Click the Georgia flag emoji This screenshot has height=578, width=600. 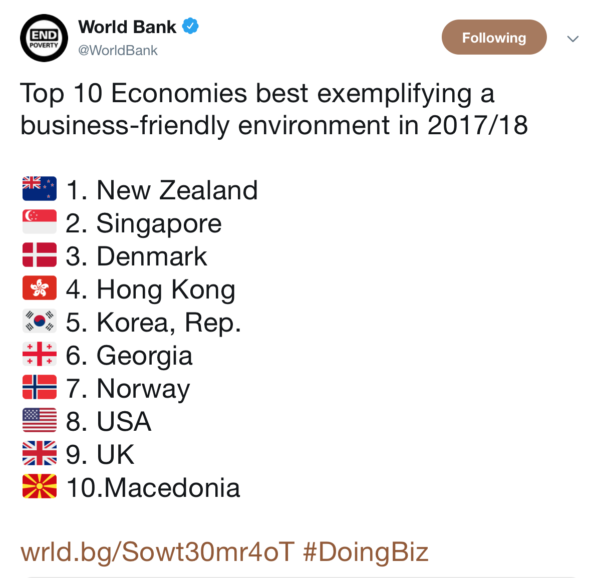39,355
